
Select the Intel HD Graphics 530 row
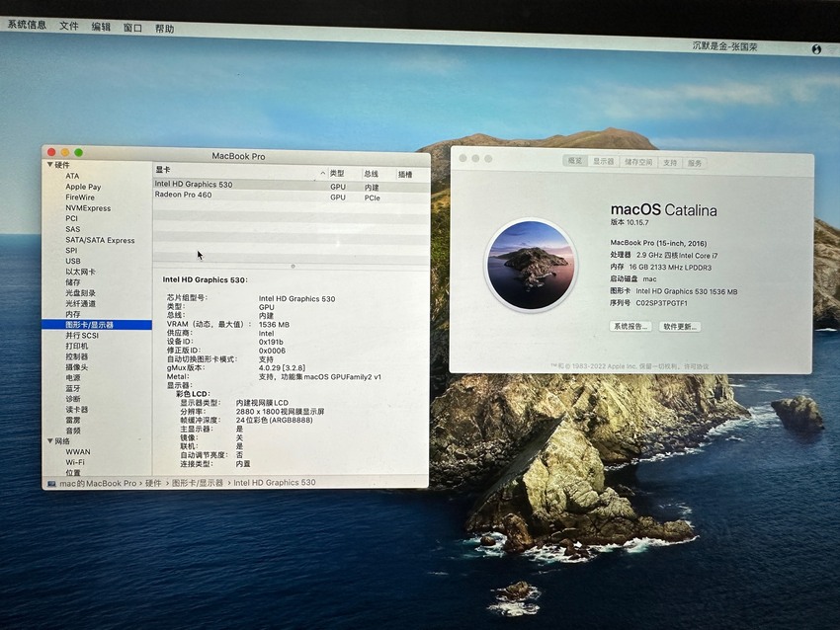(291, 186)
